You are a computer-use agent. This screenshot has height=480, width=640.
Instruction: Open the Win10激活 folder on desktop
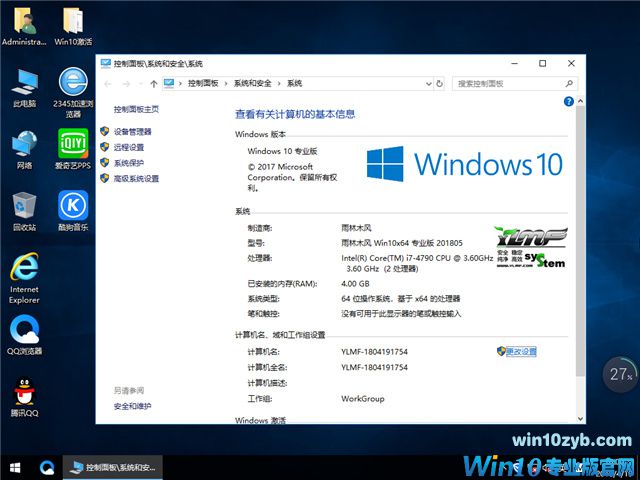(73, 25)
